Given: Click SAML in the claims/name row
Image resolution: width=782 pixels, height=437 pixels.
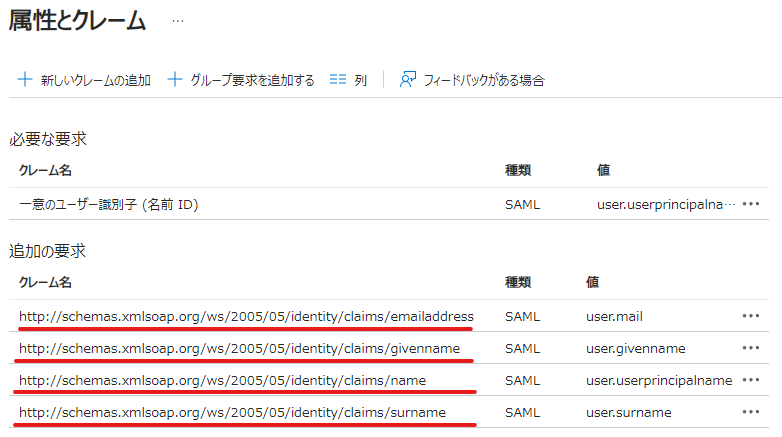Looking at the screenshot, I should (x=523, y=381).
